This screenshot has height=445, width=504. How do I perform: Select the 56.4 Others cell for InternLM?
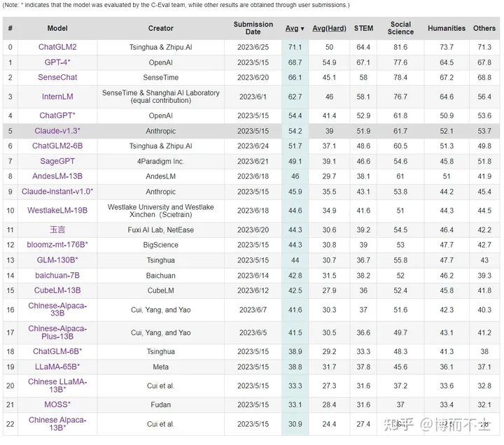tap(484, 97)
